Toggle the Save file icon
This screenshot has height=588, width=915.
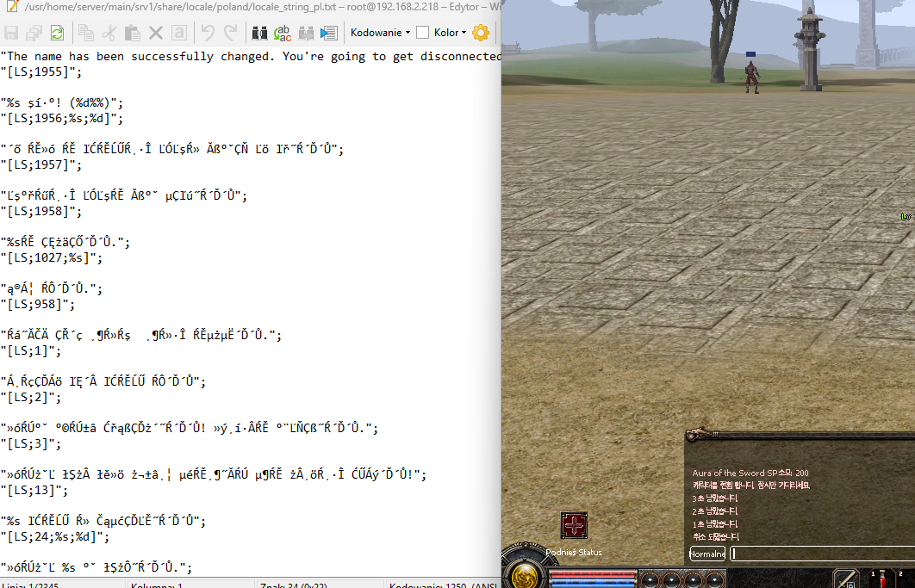[11, 32]
